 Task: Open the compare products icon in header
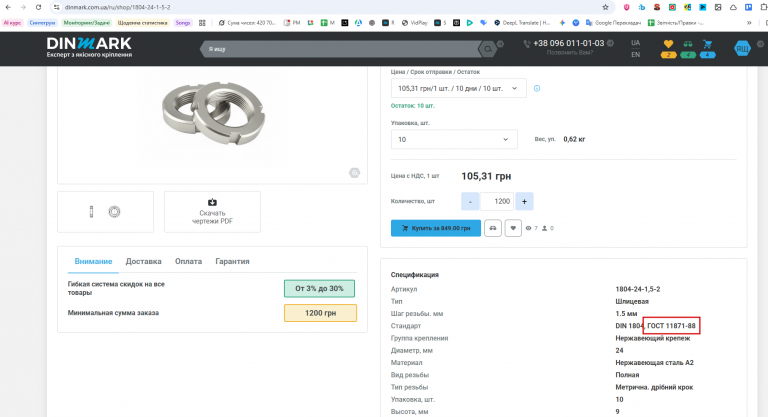click(688, 44)
